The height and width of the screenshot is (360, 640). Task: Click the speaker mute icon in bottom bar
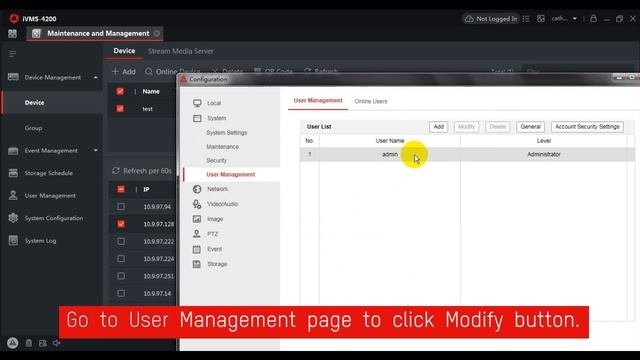pyautogui.click(x=56, y=343)
